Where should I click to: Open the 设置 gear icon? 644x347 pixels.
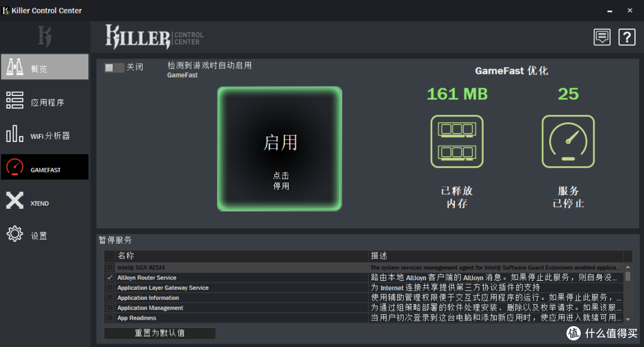coord(15,234)
